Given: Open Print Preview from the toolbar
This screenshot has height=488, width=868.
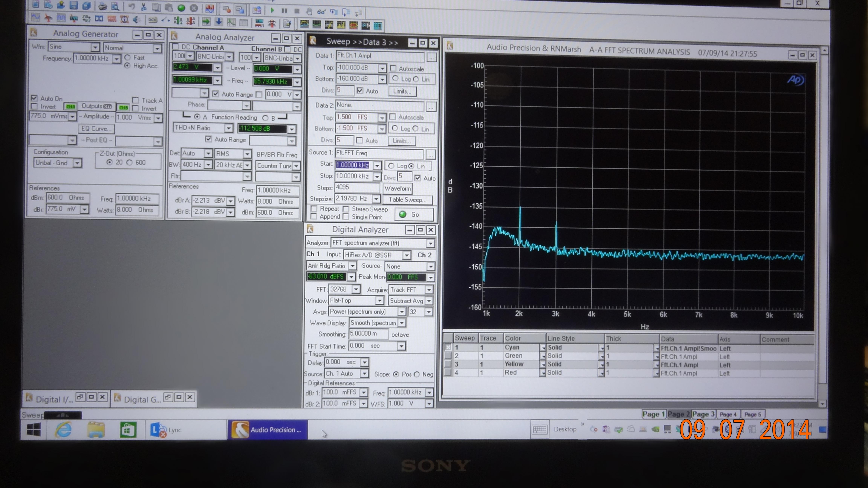Looking at the screenshot, I should (115, 6).
